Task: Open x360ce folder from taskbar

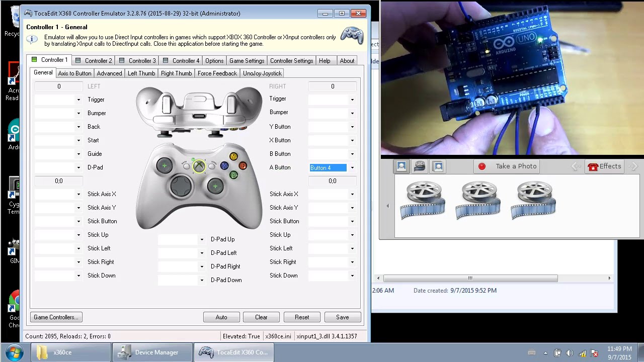Action: pos(71,352)
